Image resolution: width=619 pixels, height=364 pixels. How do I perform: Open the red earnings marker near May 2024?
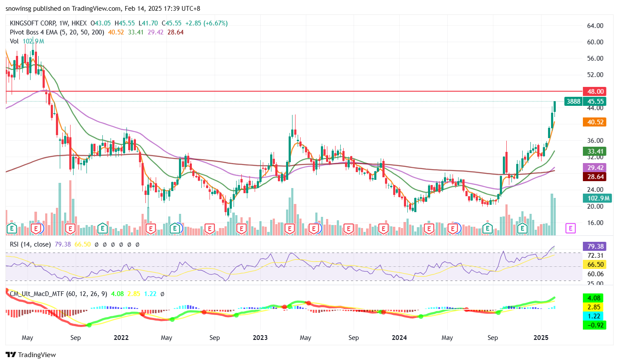(453, 228)
